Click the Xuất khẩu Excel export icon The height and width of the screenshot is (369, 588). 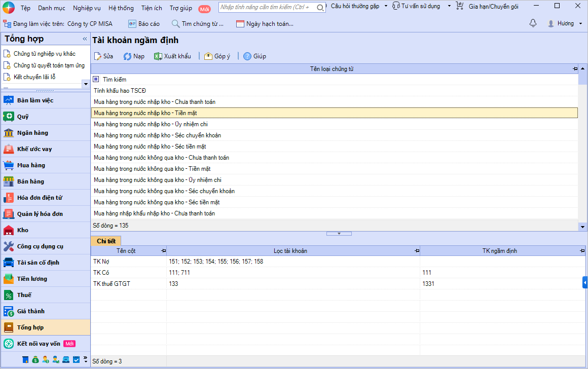(x=158, y=56)
